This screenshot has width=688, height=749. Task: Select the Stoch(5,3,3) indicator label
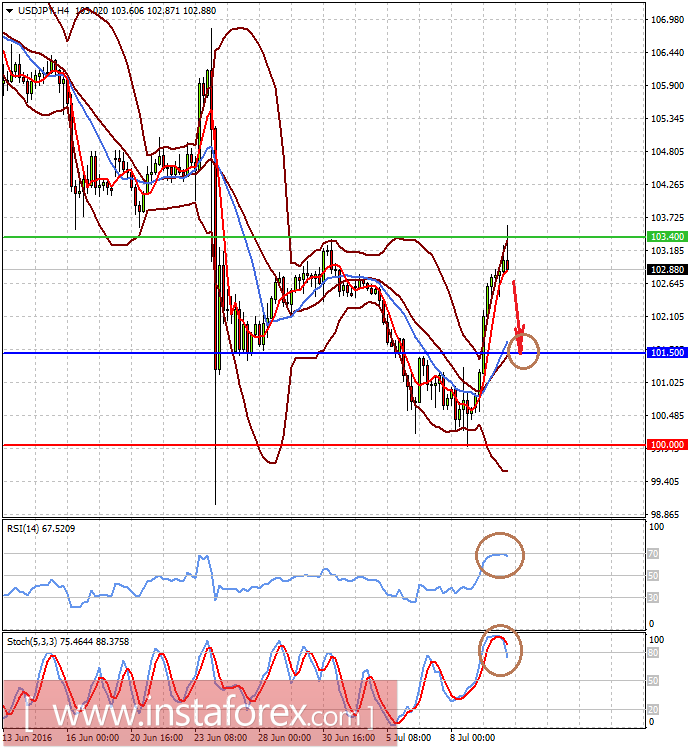tap(67, 642)
